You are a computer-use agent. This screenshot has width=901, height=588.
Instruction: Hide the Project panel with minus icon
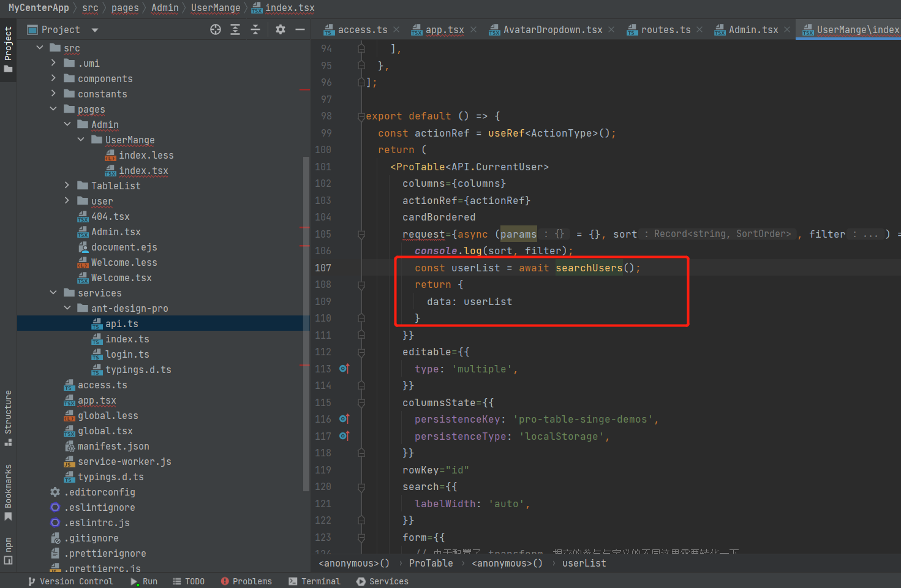[x=300, y=29]
